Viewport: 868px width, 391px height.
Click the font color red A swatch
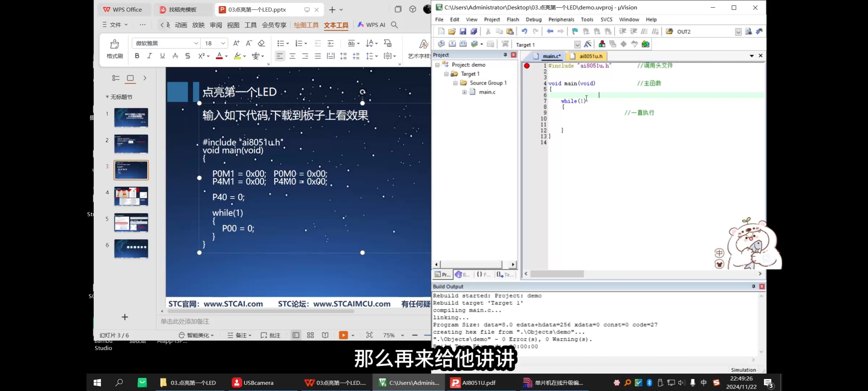coord(219,56)
